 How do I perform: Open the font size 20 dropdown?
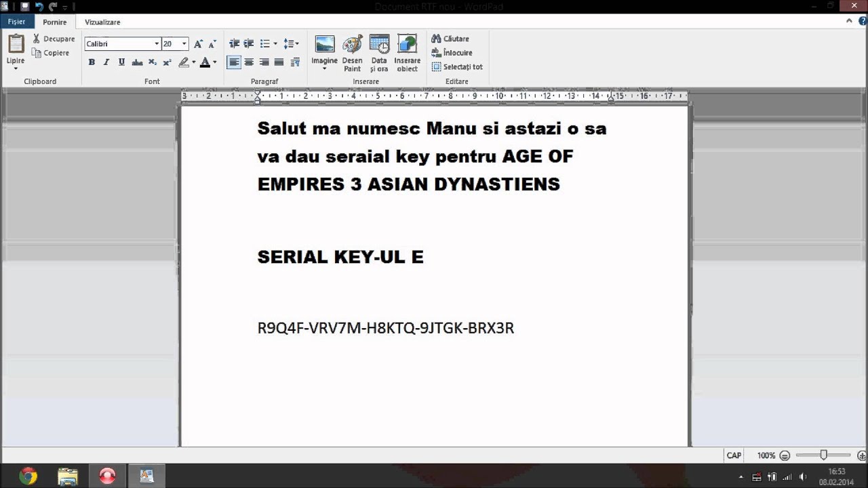pyautogui.click(x=184, y=44)
